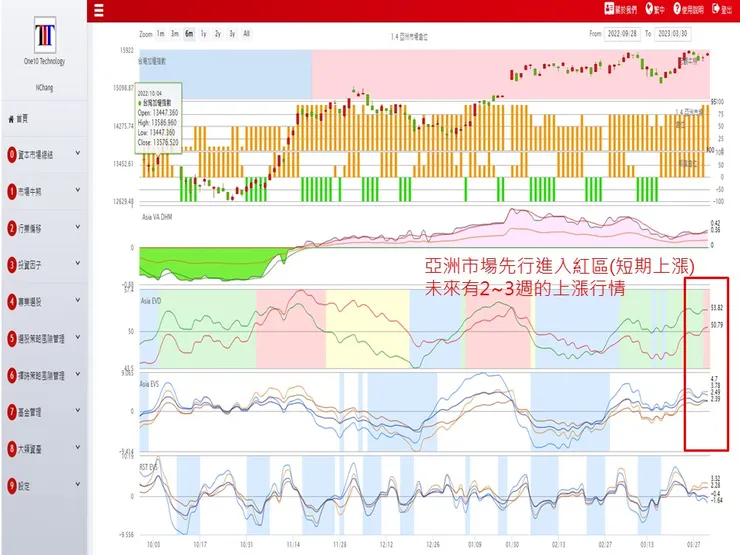Expand the chevron for item 8
This screenshot has width=740, height=555.
(x=78, y=447)
